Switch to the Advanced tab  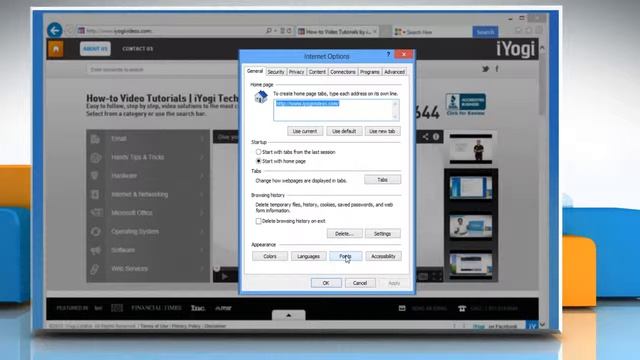pyautogui.click(x=394, y=72)
